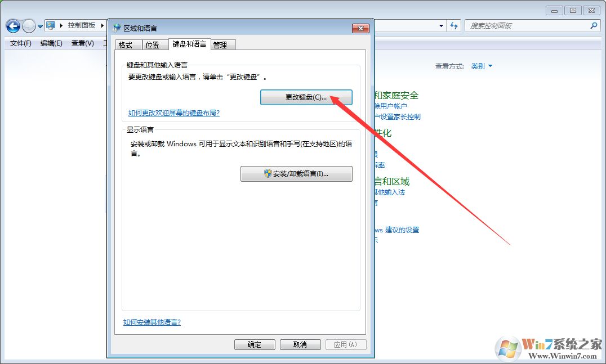Expand the recent pages chevron beside navigation arrows
The image size is (606, 364).
pyautogui.click(x=39, y=25)
